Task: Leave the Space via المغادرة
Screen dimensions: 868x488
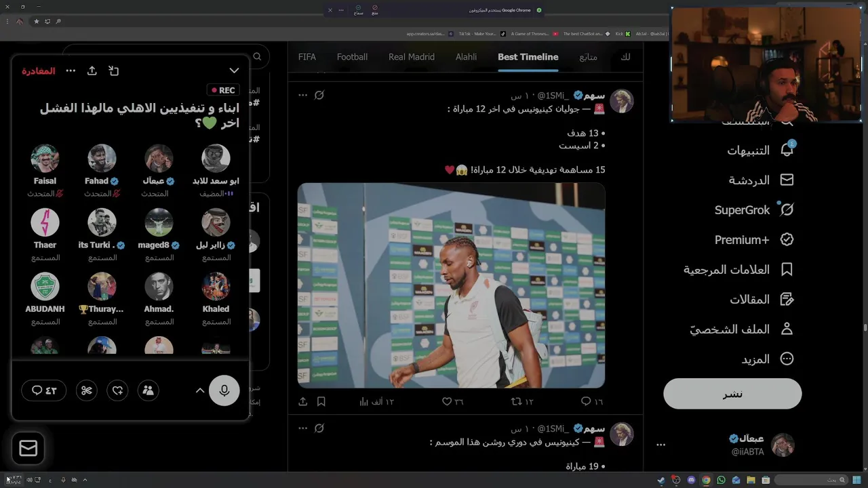Action: point(38,70)
